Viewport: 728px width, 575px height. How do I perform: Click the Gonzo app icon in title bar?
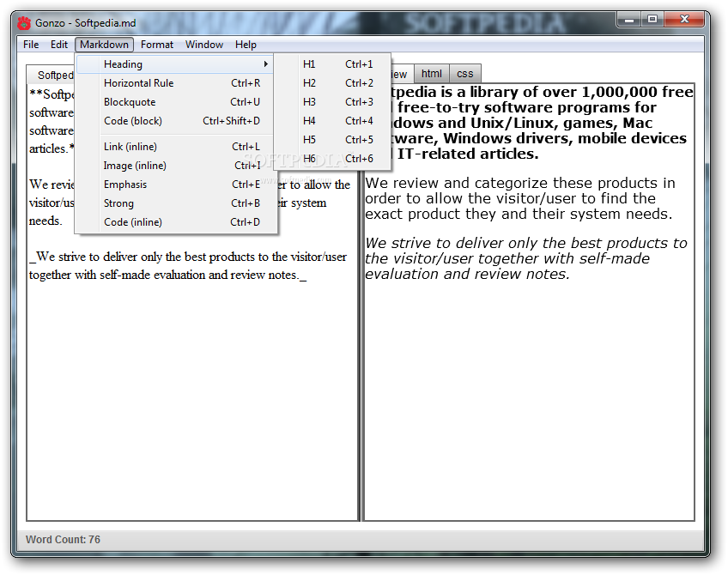pos(24,22)
